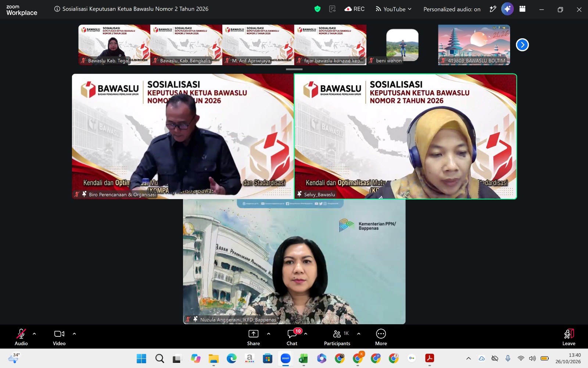Viewport: 588px width, 368px height.
Task: Click the green encryption shield icon
Action: click(x=318, y=9)
